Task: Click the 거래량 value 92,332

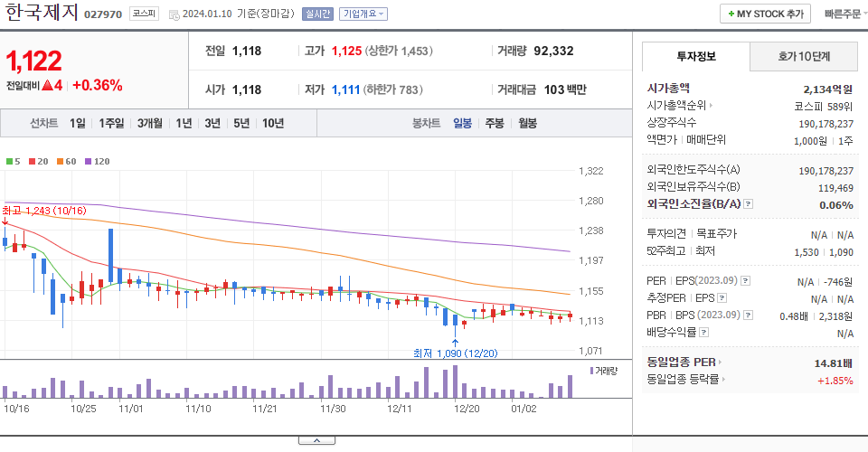Action: click(553, 51)
